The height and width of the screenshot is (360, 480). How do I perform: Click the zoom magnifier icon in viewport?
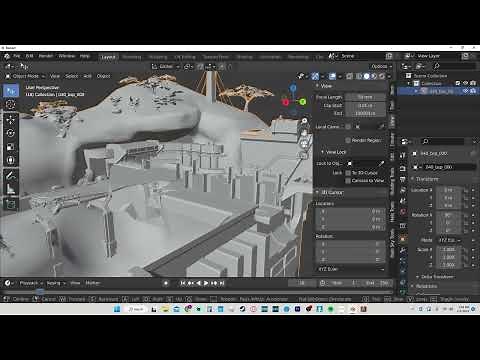[304, 121]
